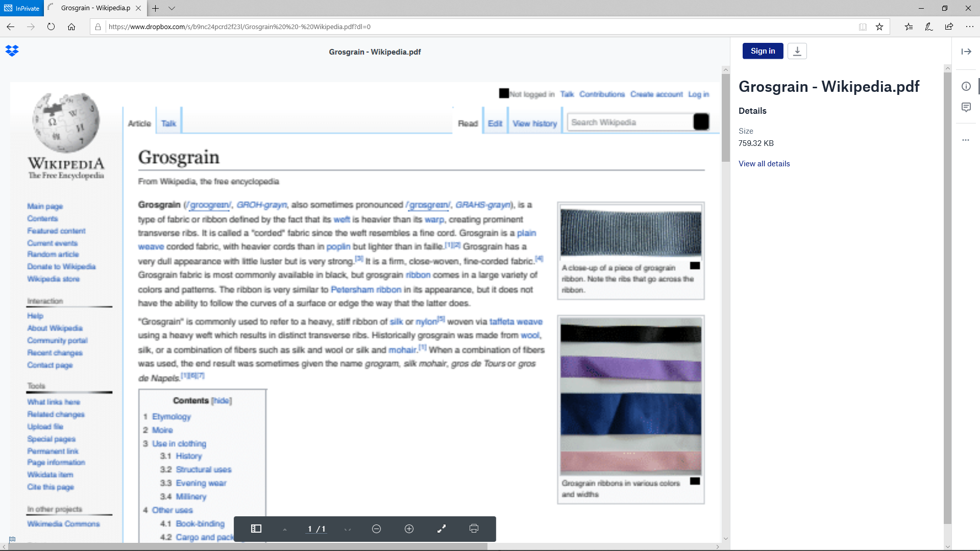
Task: Add notes with the pen icon
Action: coord(929,27)
